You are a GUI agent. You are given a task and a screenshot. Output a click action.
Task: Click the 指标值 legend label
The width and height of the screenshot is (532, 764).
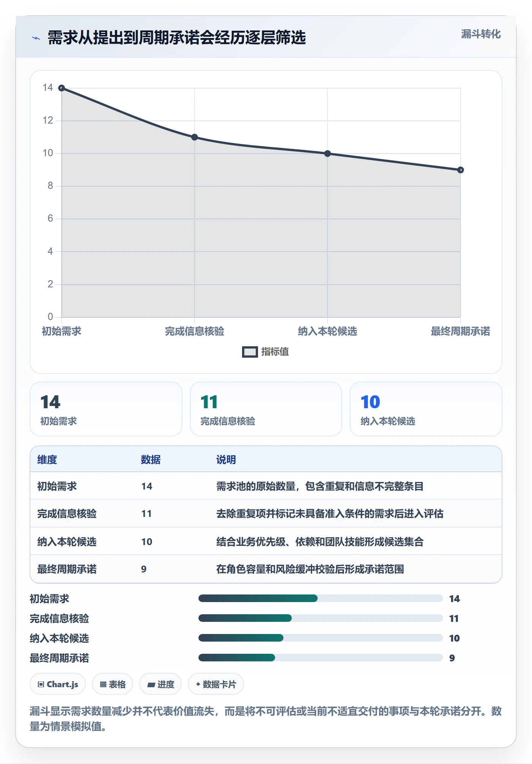(x=275, y=352)
